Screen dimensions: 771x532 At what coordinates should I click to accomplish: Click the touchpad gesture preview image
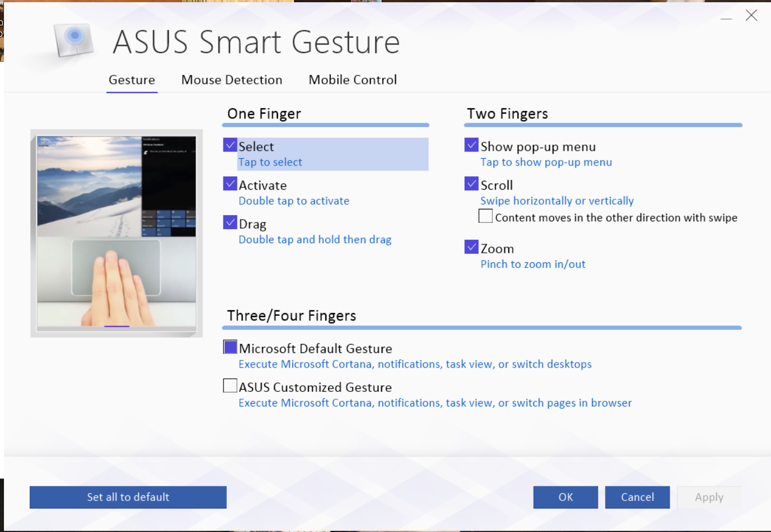[x=116, y=233]
